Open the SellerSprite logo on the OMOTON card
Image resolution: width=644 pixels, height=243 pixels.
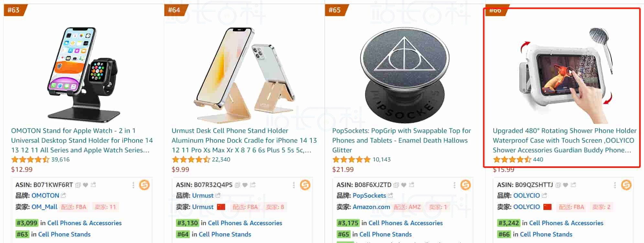tap(145, 185)
